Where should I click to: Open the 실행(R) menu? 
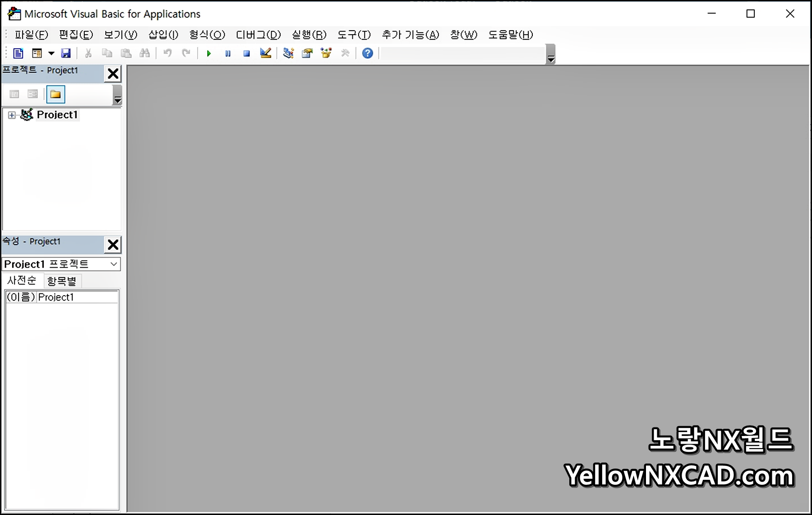click(x=309, y=35)
